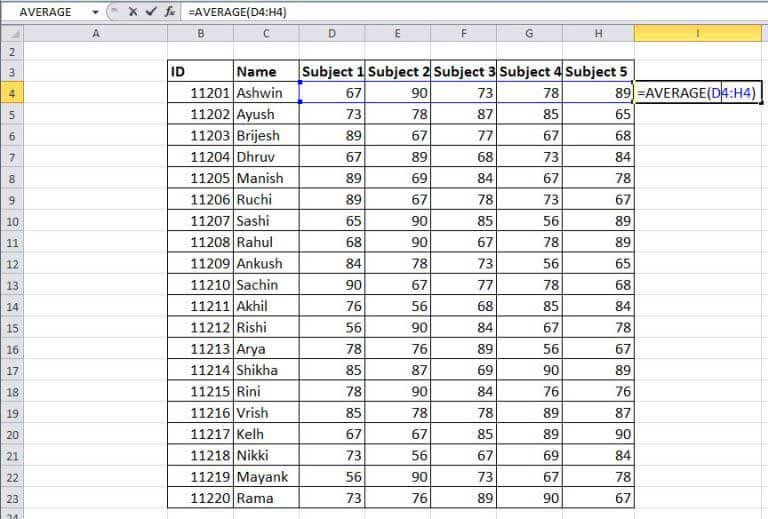This screenshot has width=768, height=519.
Task: Select the name cell Manish
Action: tap(266, 178)
